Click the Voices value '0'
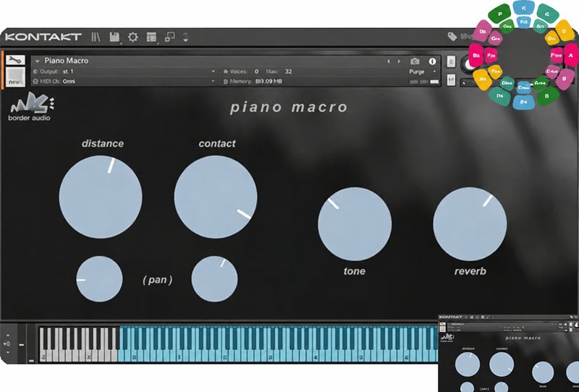 pyautogui.click(x=256, y=71)
